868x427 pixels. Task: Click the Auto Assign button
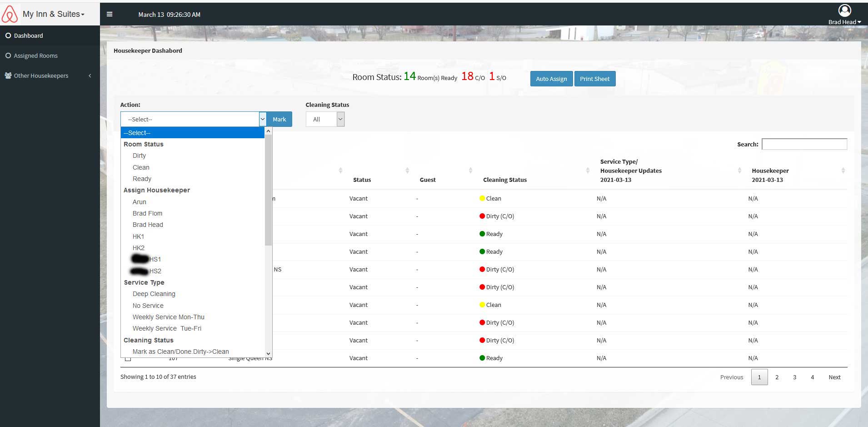[551, 79]
